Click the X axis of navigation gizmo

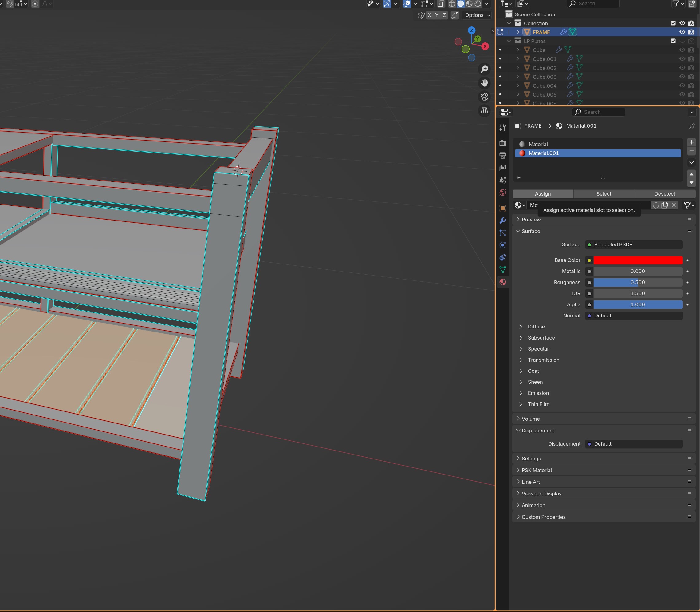(485, 46)
